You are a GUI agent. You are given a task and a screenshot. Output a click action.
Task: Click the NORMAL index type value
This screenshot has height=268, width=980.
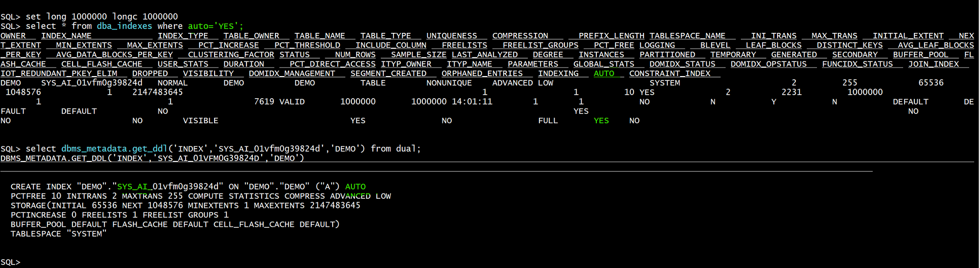point(173,83)
